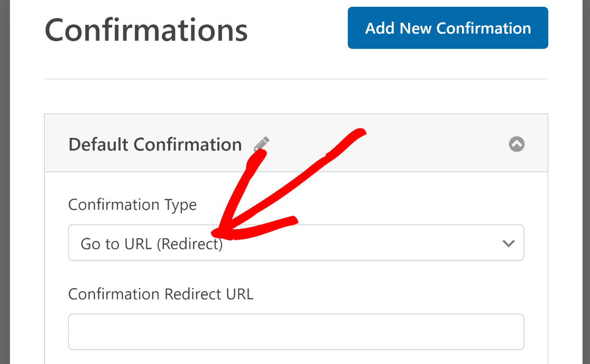The image size is (590, 364).
Task: Choose Go to URL (Redirect) in the selector
Action: pos(296,242)
